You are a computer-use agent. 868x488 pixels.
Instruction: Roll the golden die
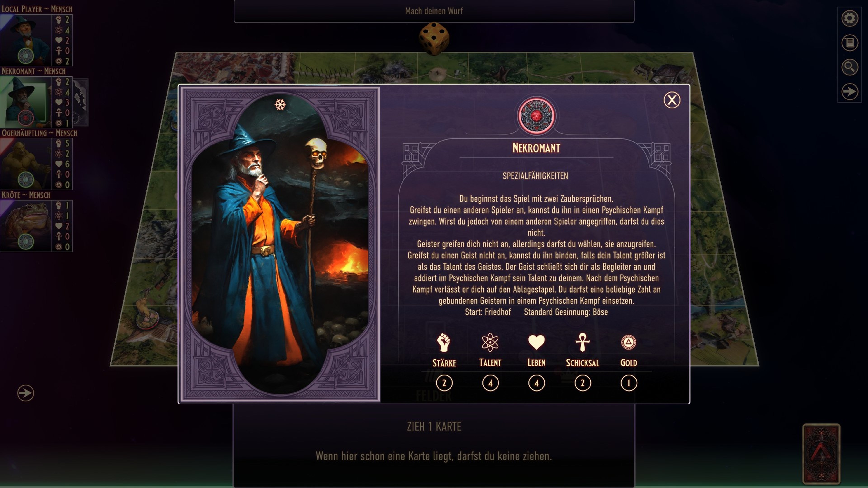434,38
